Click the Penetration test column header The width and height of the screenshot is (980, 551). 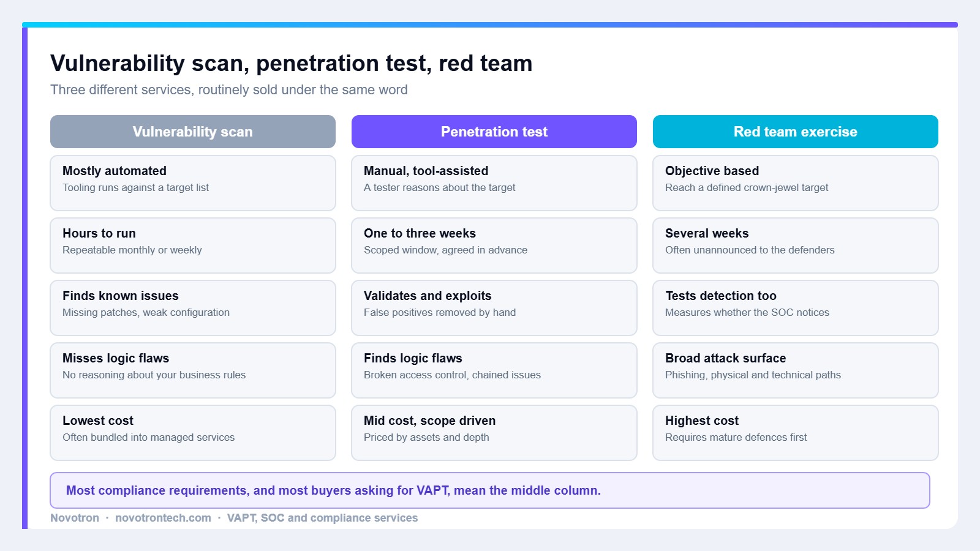point(494,132)
